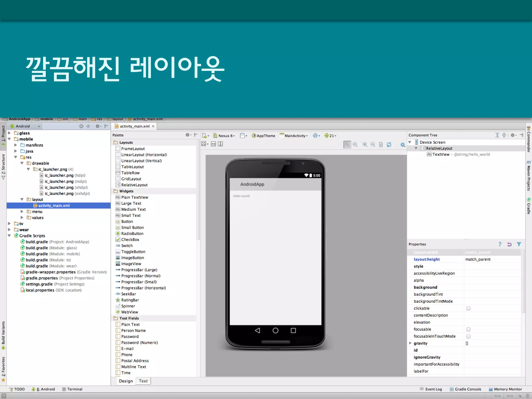The width and height of the screenshot is (532, 399).
Task: Click the Properties filter funnel icon
Action: click(519, 244)
